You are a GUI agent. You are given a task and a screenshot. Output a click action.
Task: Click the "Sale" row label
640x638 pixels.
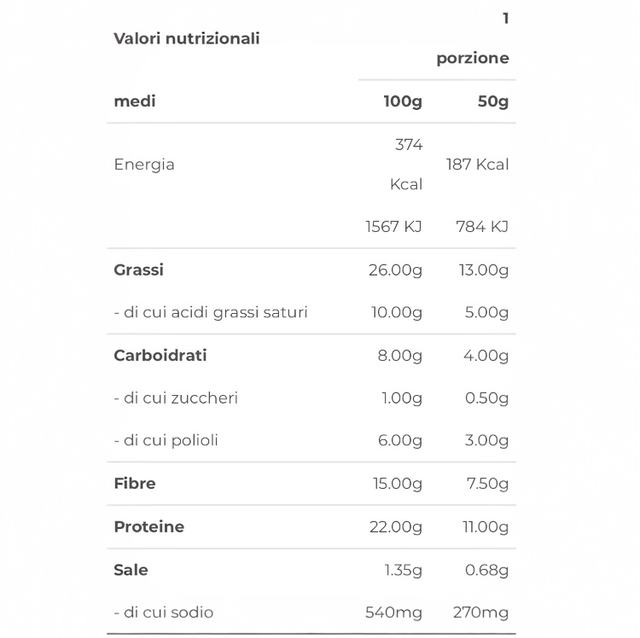[131, 569]
